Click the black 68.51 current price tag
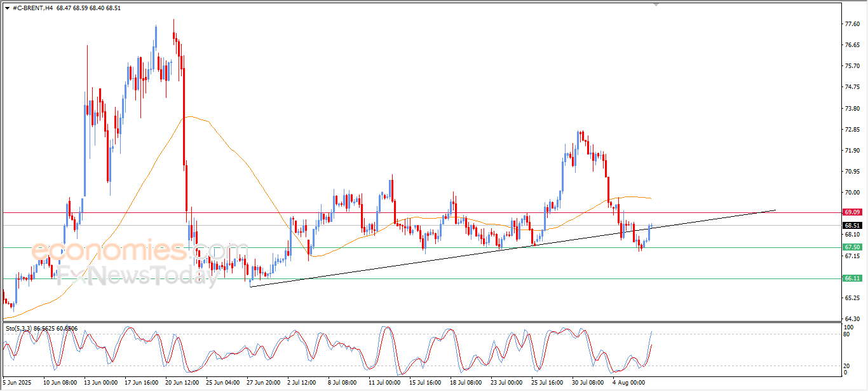 pyautogui.click(x=852, y=225)
